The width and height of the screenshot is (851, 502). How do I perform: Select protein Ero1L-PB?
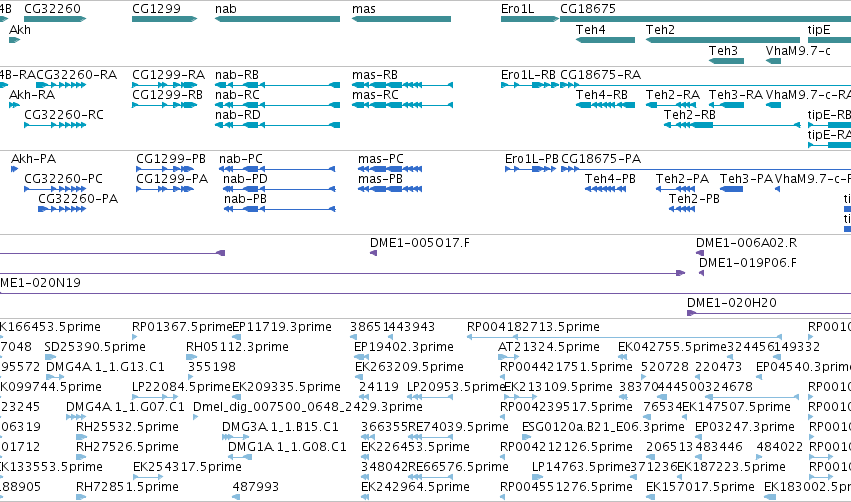[531, 159]
